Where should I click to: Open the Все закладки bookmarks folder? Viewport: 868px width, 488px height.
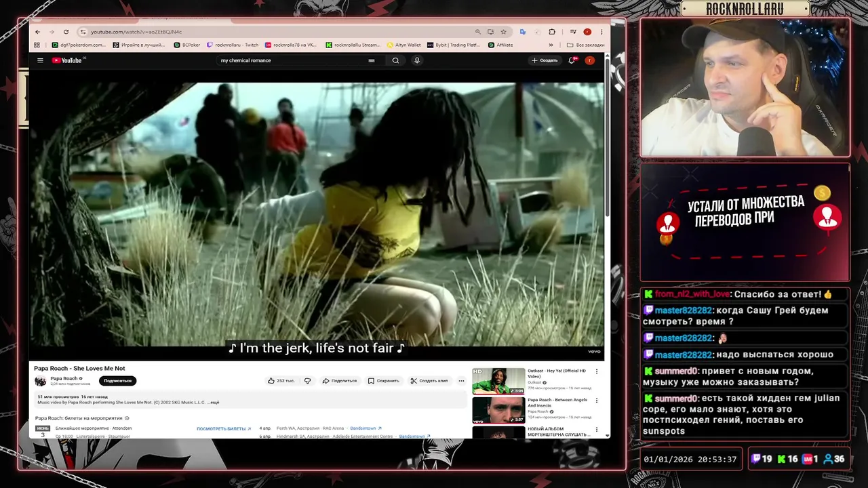(586, 45)
